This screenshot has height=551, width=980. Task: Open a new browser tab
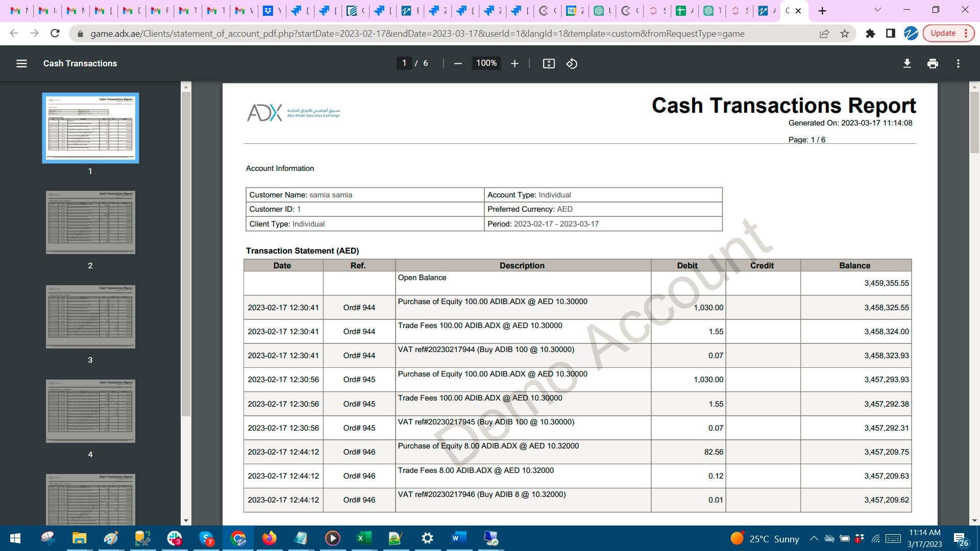[822, 11]
